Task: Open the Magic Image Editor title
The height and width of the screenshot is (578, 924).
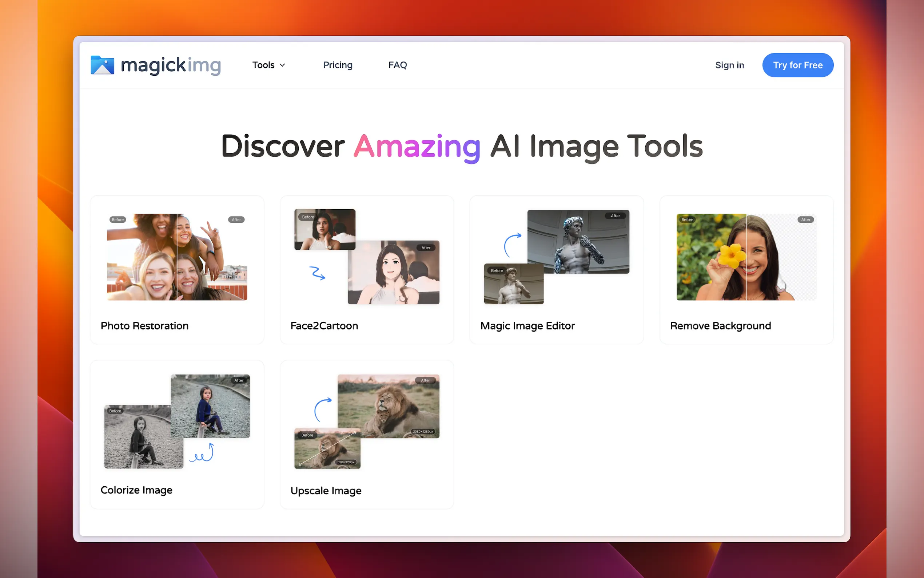Action: (x=527, y=326)
